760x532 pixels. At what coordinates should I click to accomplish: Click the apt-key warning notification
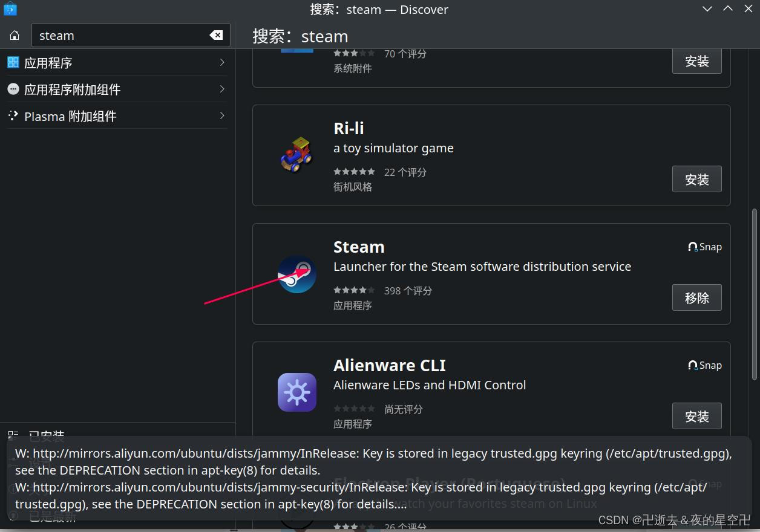[379, 478]
